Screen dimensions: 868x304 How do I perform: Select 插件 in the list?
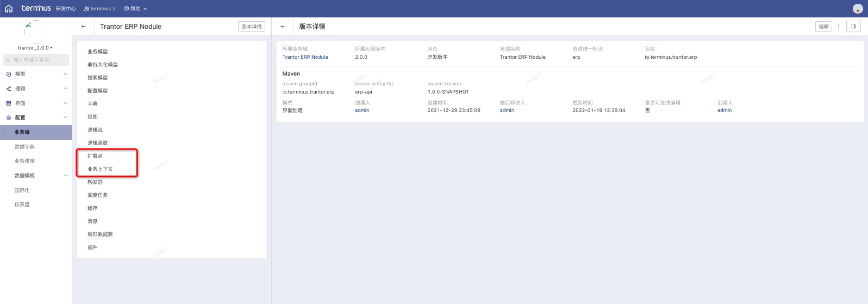(x=92, y=247)
